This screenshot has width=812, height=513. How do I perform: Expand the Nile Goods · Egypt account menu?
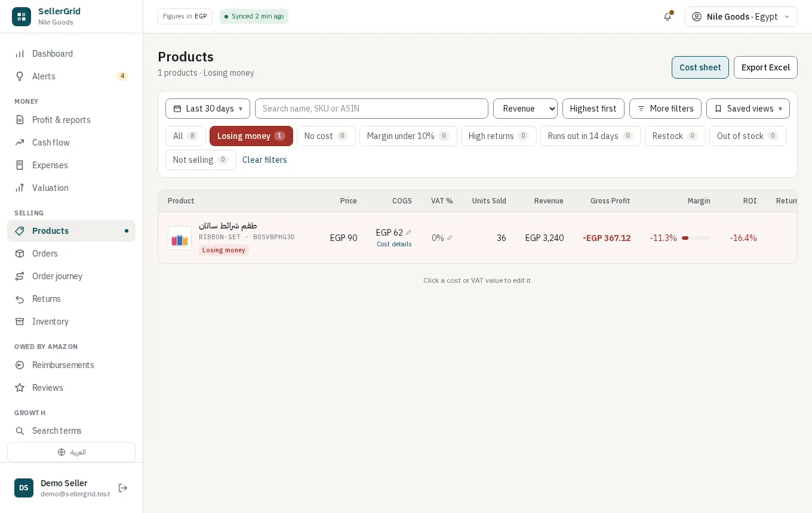741,17
